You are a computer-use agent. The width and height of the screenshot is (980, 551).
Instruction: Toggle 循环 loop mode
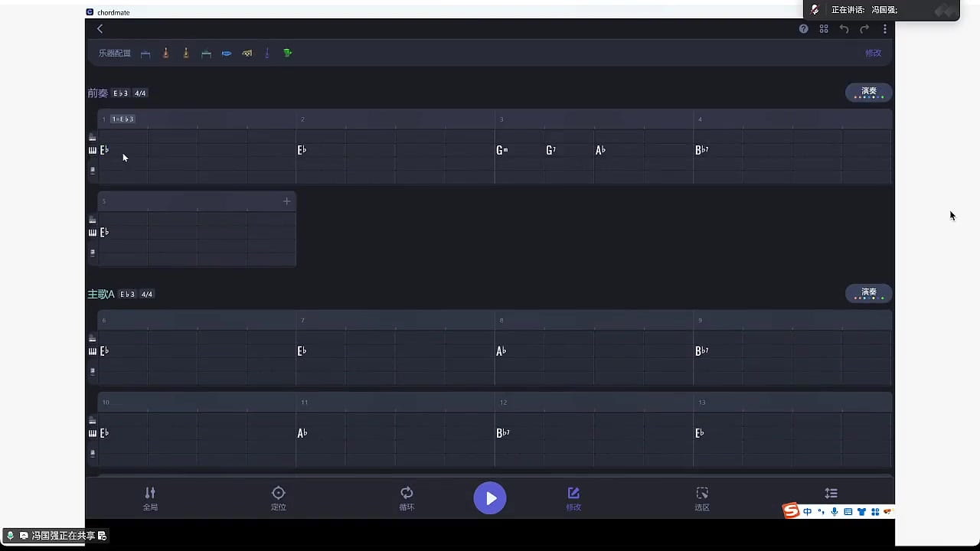[407, 498]
